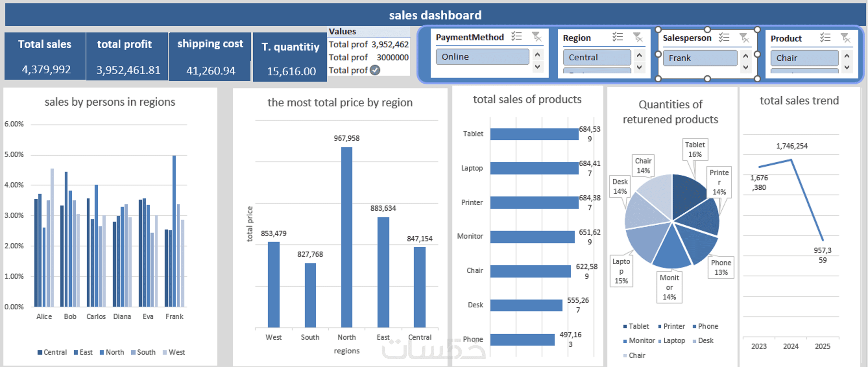Click the North legend color swatch
Image resolution: width=868 pixels, height=367 pixels.
(102, 352)
